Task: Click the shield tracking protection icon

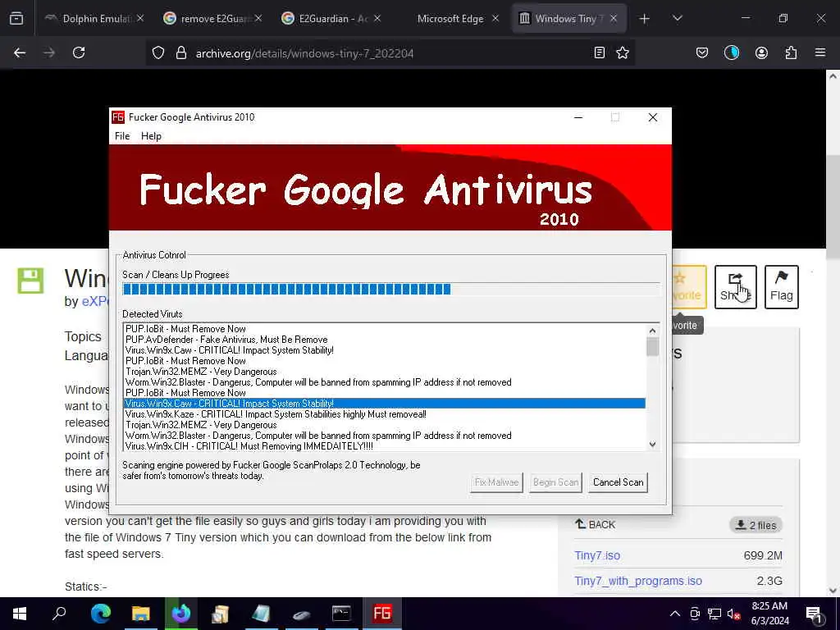Action: click(158, 53)
